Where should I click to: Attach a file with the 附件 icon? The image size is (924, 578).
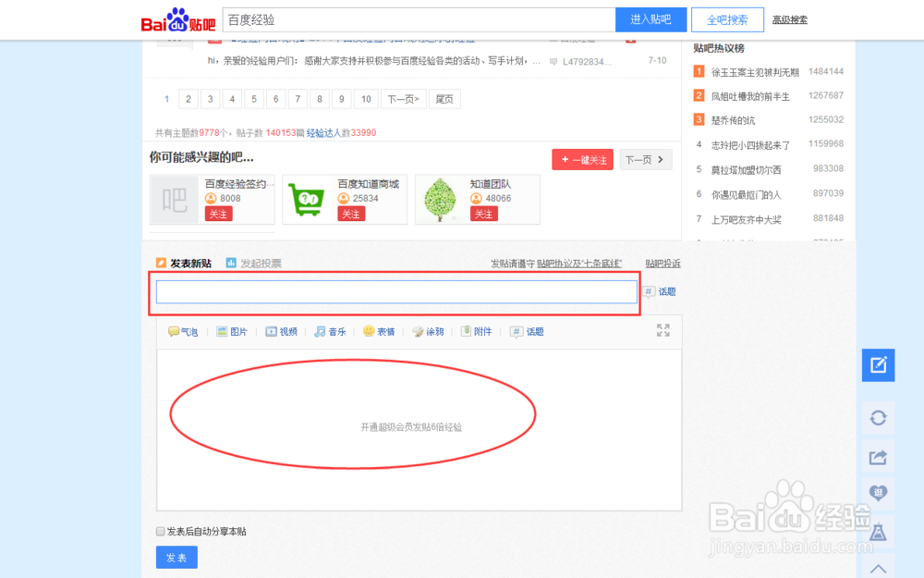coord(477,331)
